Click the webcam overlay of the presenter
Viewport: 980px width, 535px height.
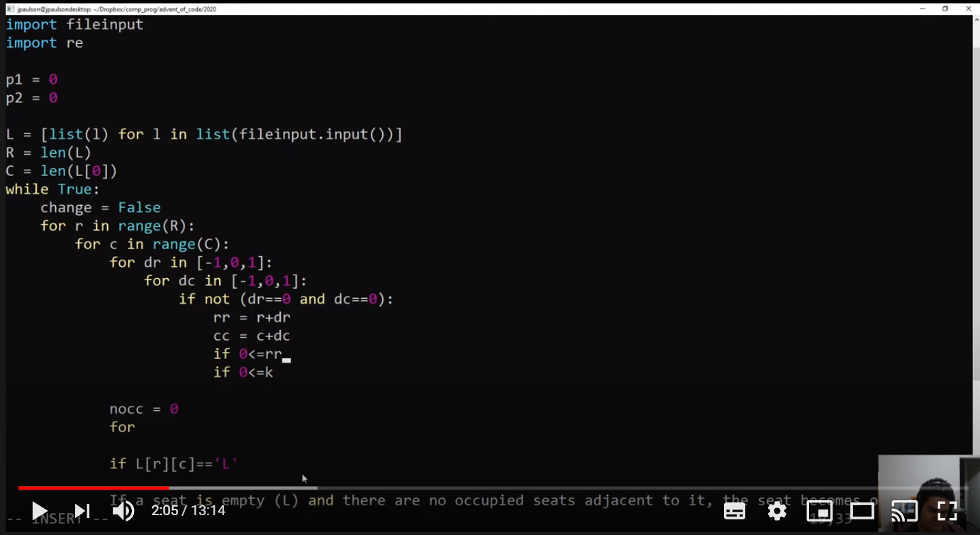coord(929,494)
